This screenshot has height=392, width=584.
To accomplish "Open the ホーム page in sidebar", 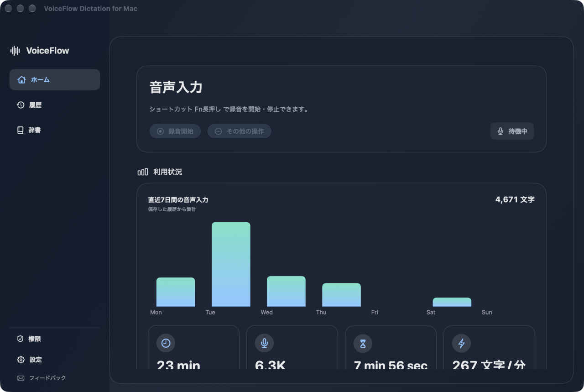I will (55, 80).
